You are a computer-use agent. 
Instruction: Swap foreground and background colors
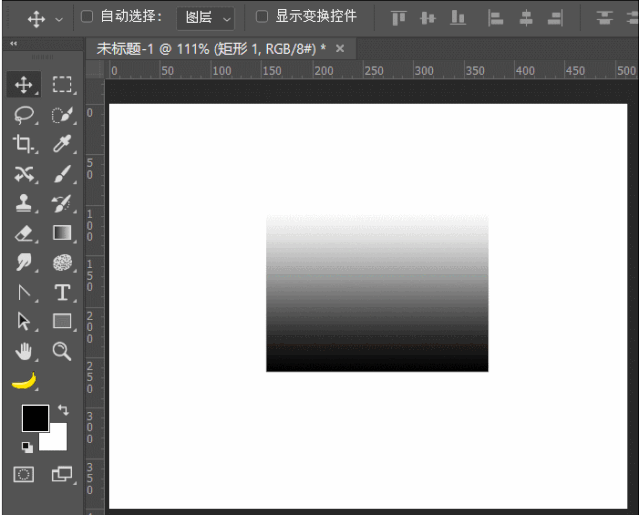tap(64, 409)
